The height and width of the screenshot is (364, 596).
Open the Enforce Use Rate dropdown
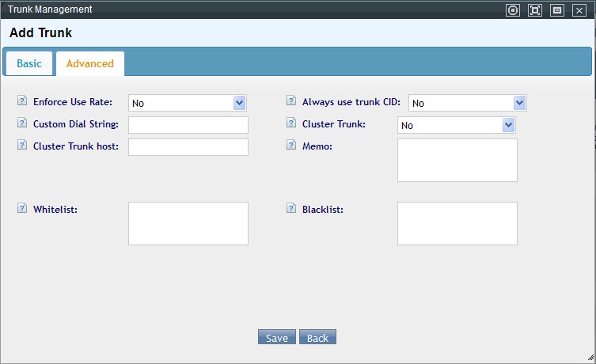tap(188, 103)
